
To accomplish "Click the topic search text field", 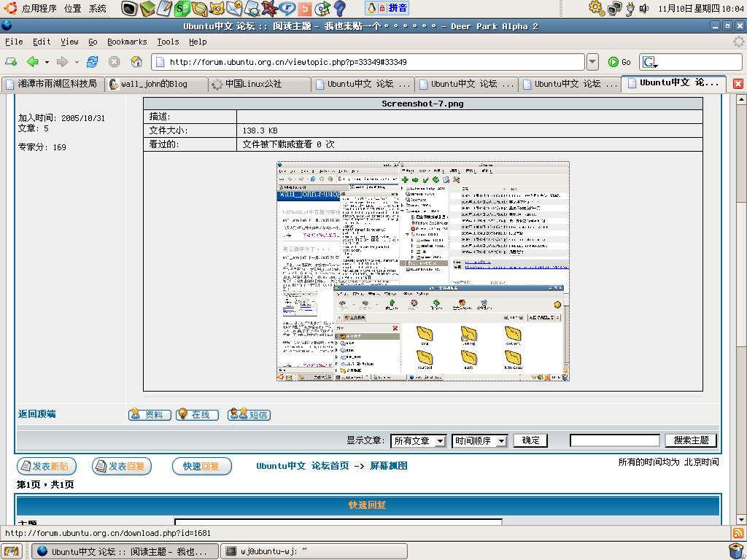I will click(614, 440).
